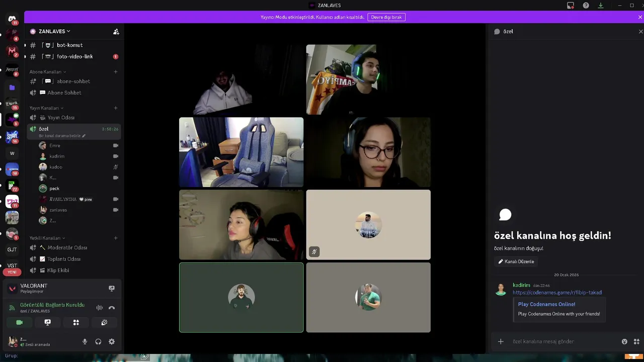Image resolution: width=644 pixels, height=362 pixels.
Task: Open the W server icon
Action: click(x=12, y=153)
